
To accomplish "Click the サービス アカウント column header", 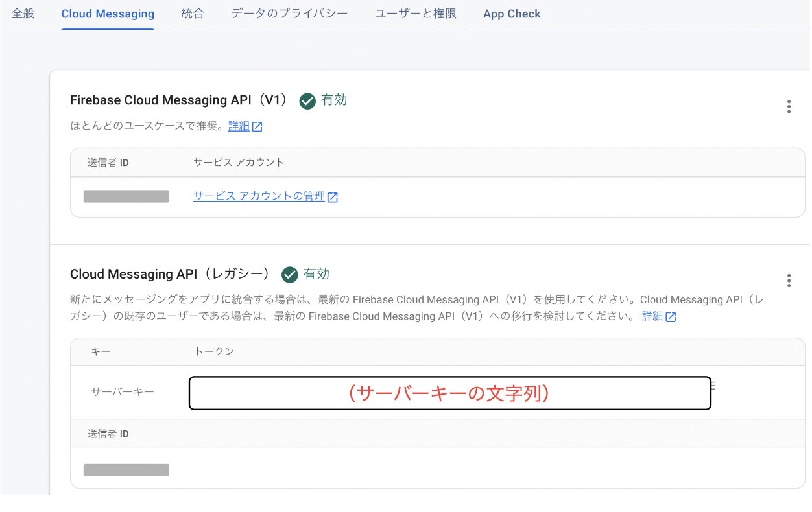I will coord(239,162).
